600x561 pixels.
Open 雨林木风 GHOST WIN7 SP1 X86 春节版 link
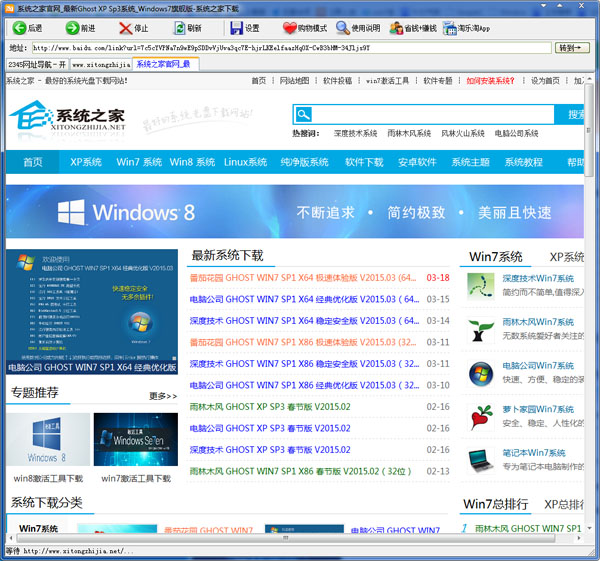click(x=300, y=471)
